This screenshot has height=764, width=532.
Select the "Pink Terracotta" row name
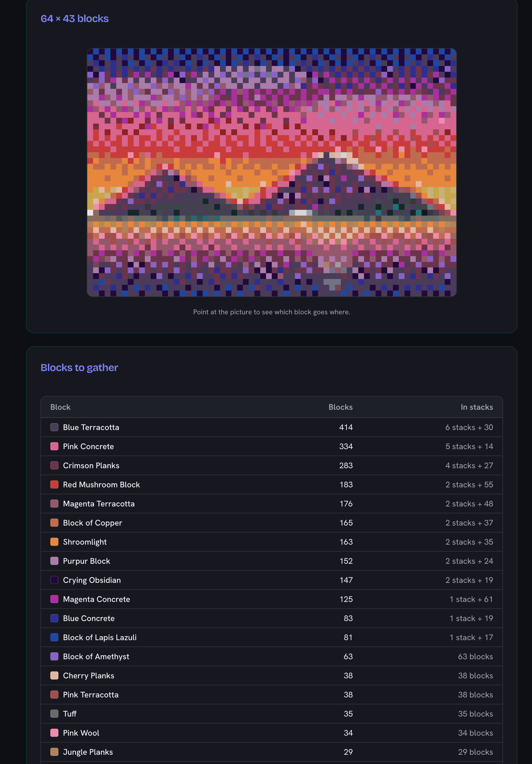pos(91,695)
